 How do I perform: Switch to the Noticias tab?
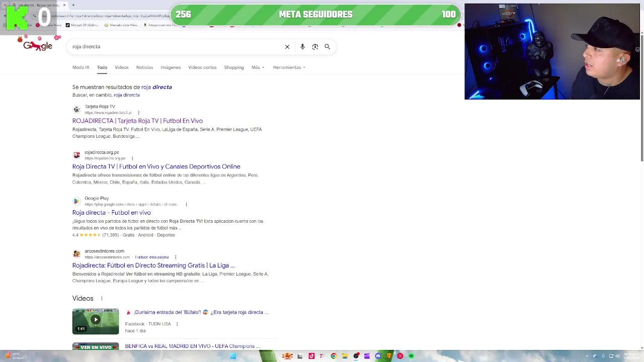[x=144, y=67]
